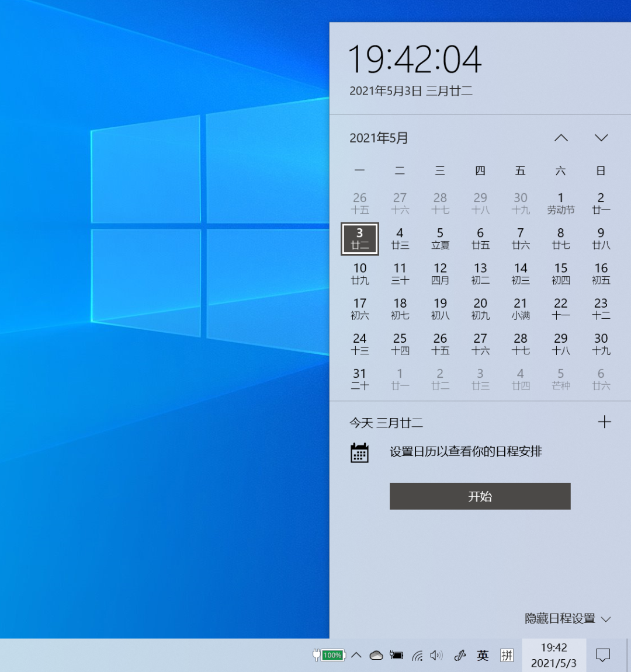Screen dimensions: 631x672
Task: Open Action Center notification icon
Action: (x=602, y=655)
